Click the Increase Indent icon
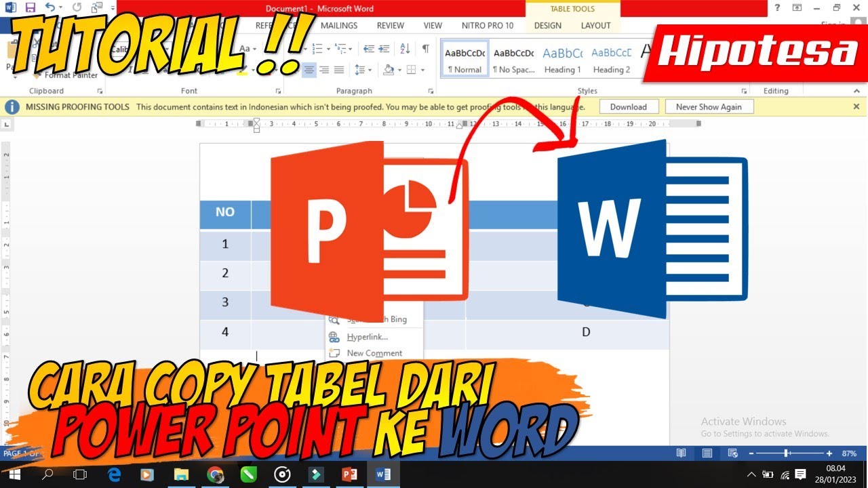 click(x=384, y=49)
